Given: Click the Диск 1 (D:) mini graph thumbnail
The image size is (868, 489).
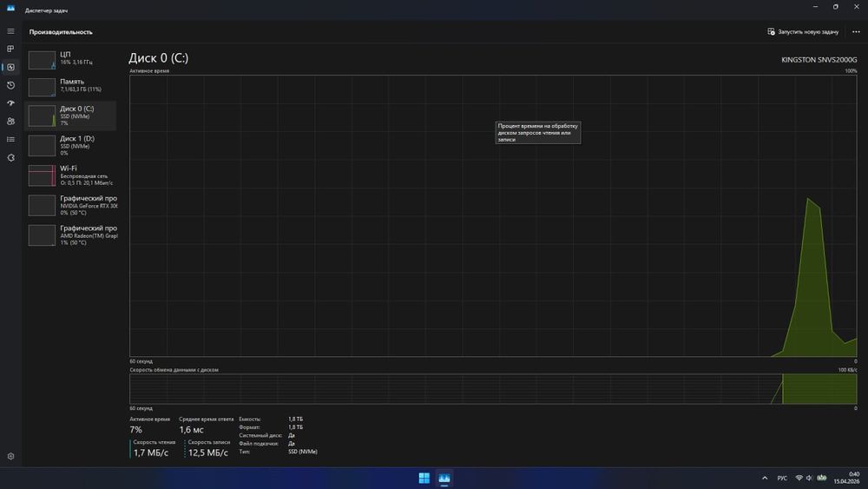Looking at the screenshot, I should [x=42, y=146].
